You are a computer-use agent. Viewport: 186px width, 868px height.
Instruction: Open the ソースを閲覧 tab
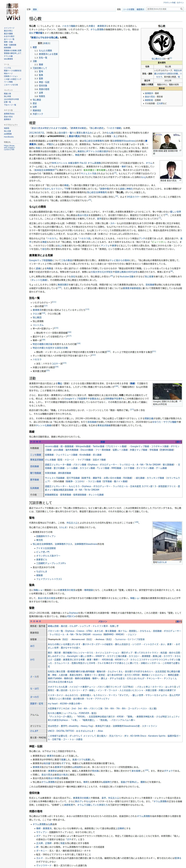[x=128, y=9]
